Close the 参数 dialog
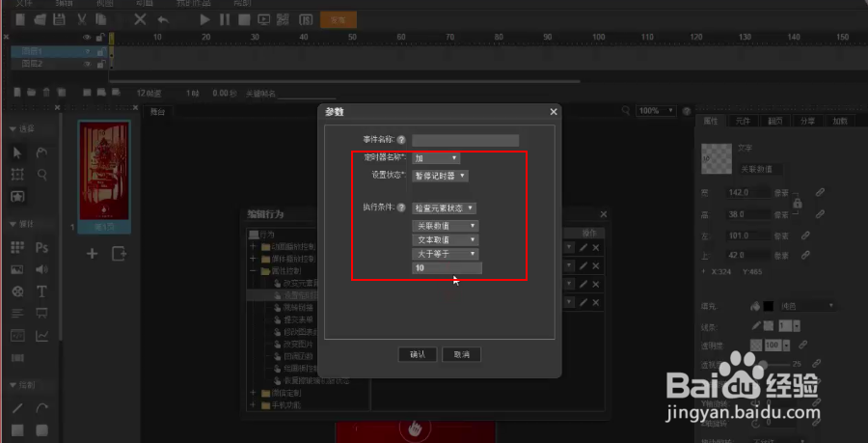This screenshot has width=868, height=443. [553, 112]
